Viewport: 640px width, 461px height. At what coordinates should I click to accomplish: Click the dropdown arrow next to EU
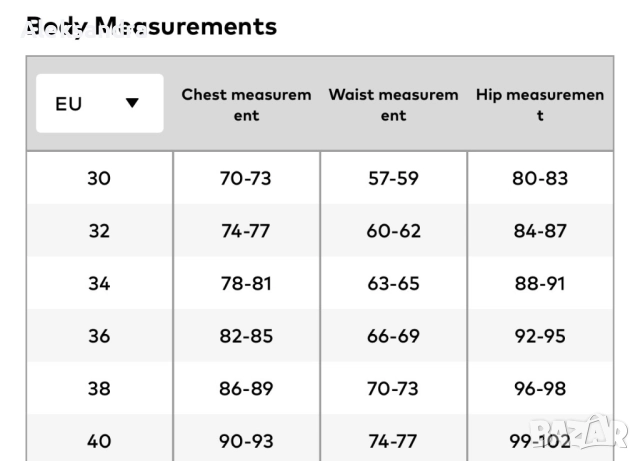tap(132, 103)
